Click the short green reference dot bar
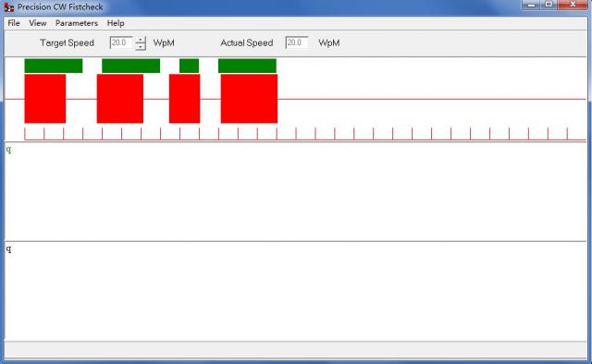 pos(189,66)
